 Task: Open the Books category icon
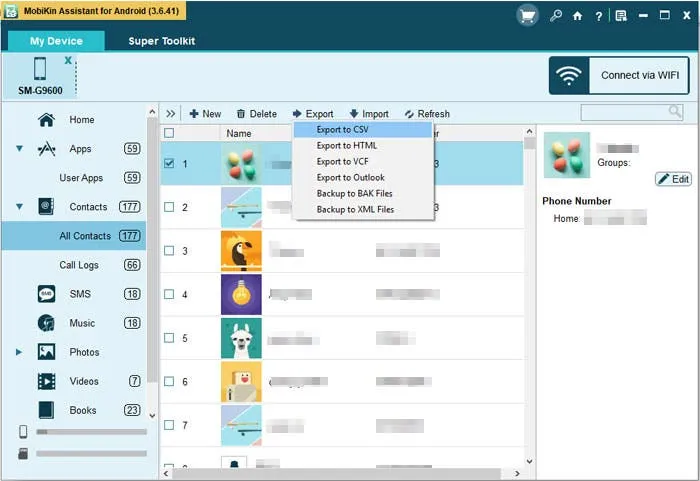tap(46, 410)
